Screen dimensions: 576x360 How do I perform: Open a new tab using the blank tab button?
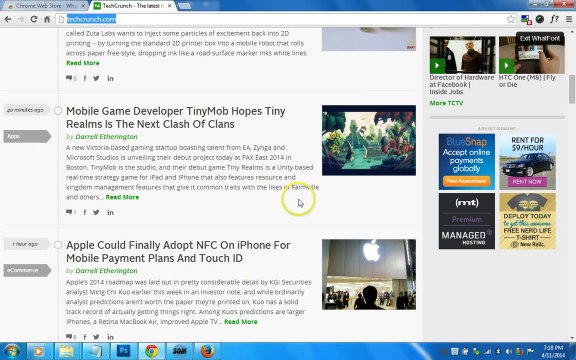pyautogui.click(x=184, y=6)
